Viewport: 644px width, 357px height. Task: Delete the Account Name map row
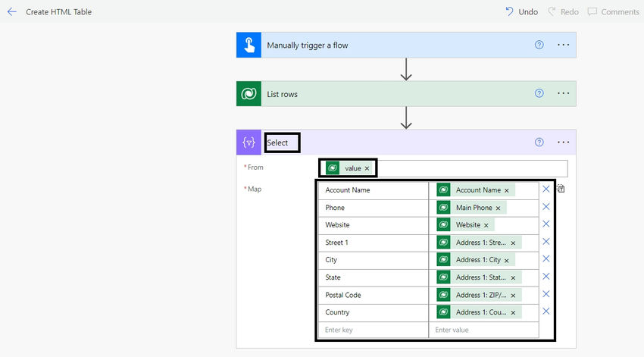tap(546, 189)
